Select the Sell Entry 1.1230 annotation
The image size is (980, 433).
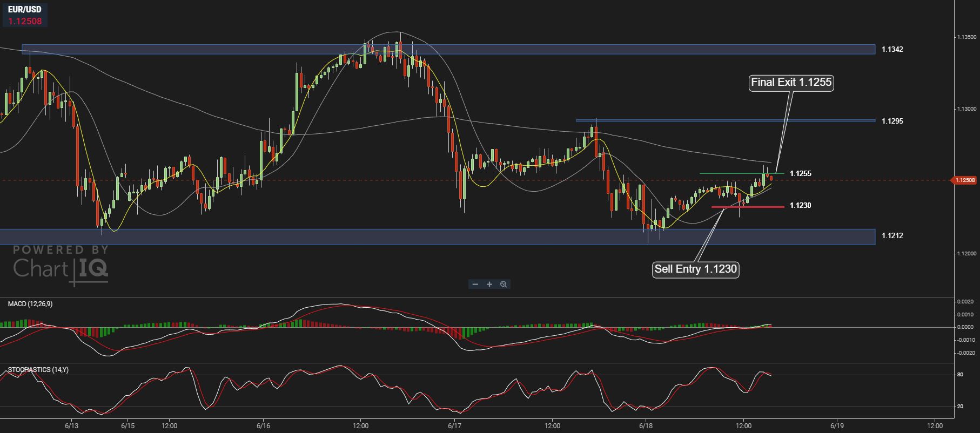tap(695, 269)
